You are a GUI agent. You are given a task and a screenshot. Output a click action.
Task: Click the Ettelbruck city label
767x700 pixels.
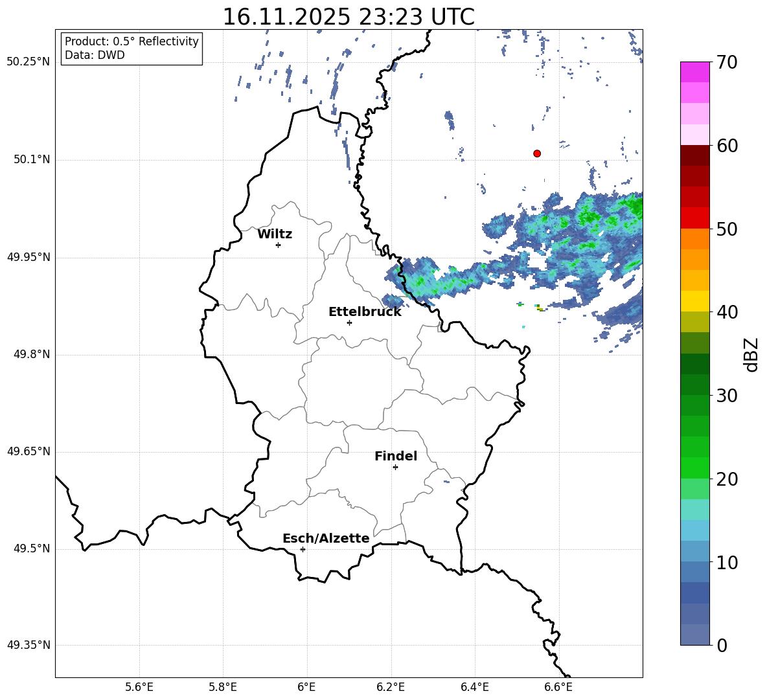point(365,312)
